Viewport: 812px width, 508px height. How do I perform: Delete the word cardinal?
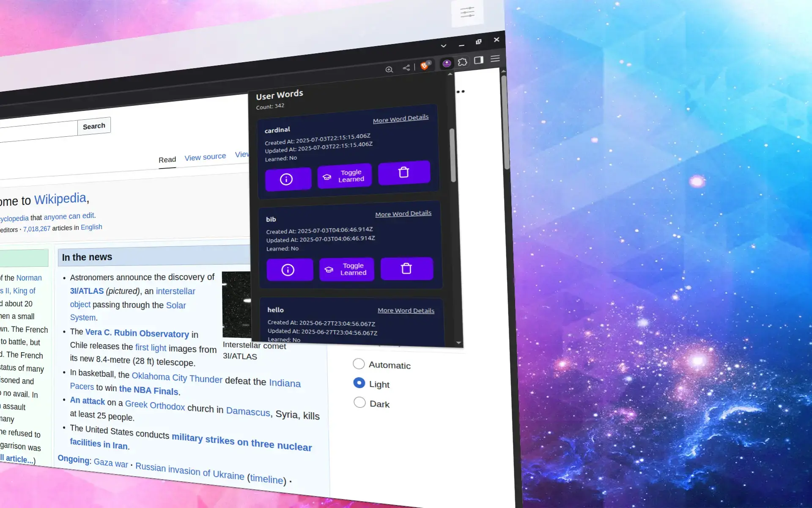click(404, 172)
